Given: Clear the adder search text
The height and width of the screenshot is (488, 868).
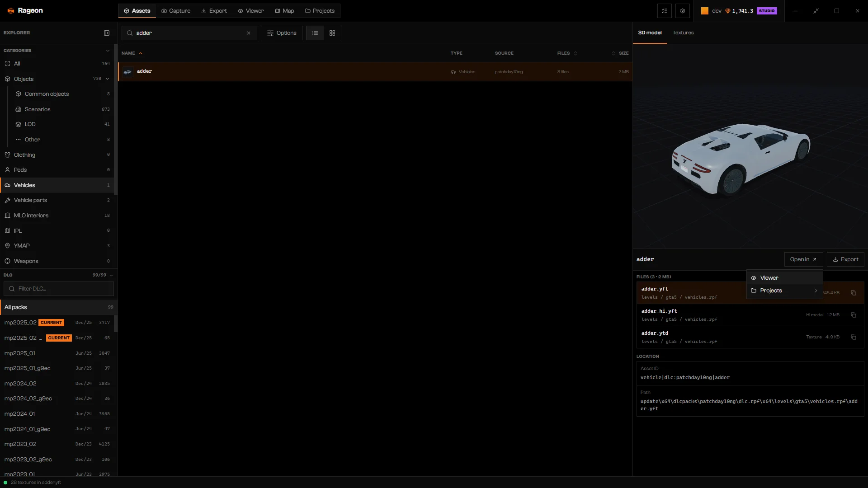Looking at the screenshot, I should (x=249, y=33).
